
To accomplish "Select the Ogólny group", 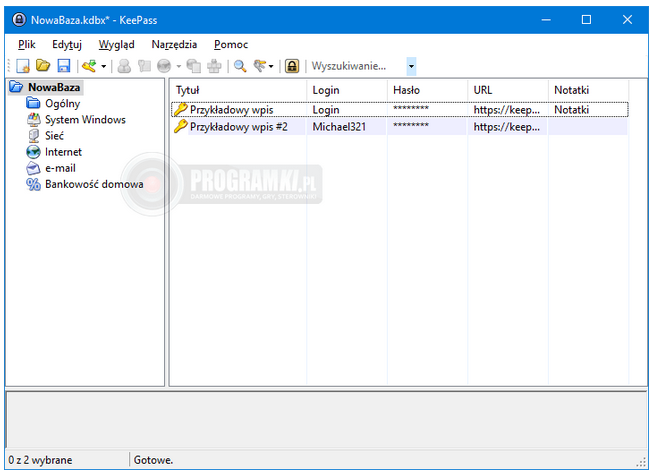I will (x=63, y=103).
